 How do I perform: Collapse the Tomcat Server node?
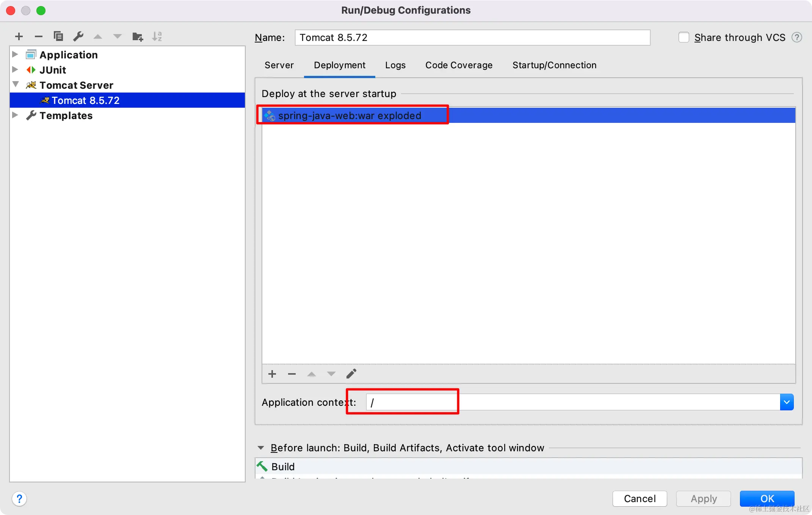(x=16, y=85)
